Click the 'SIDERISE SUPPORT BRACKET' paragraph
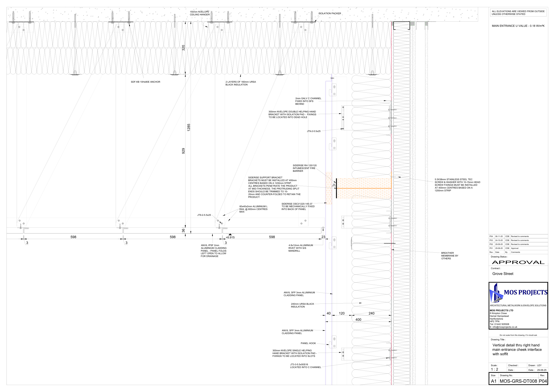555x392 pixels. coord(274,187)
